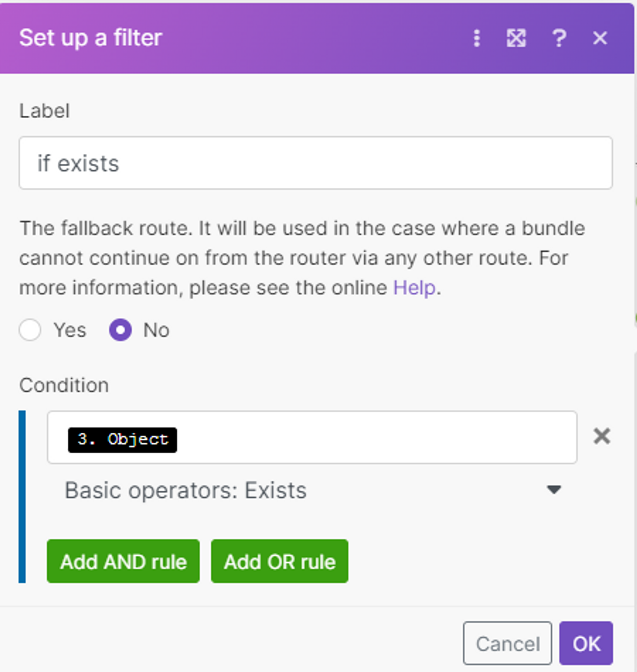Select the '3. Object' variable pill

pos(123,440)
